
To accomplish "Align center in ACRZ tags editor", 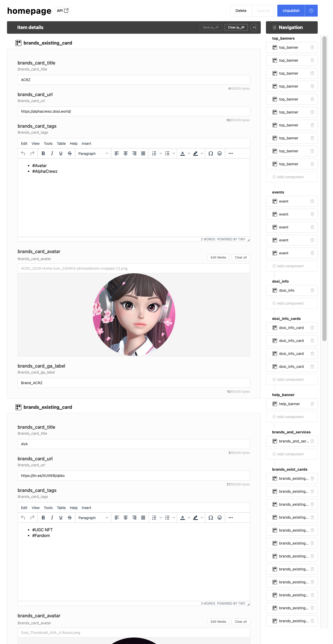I will (x=126, y=153).
